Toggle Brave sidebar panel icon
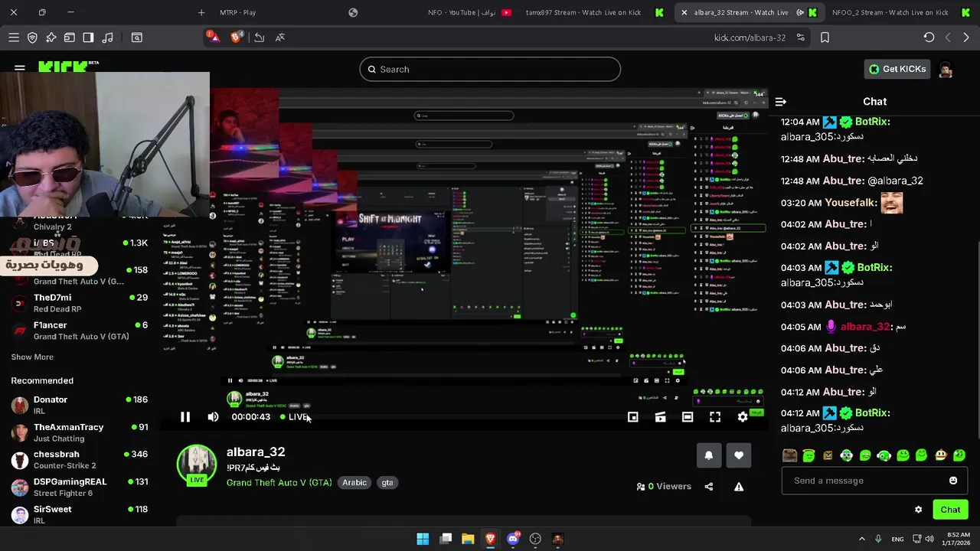The height and width of the screenshot is (551, 980). pyautogui.click(x=88, y=37)
